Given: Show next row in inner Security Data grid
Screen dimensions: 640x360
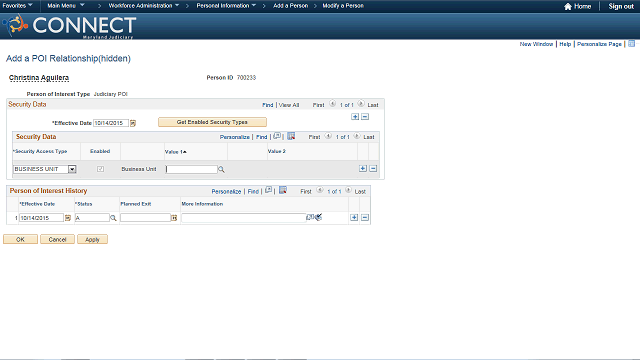Looking at the screenshot, I should (x=357, y=136).
